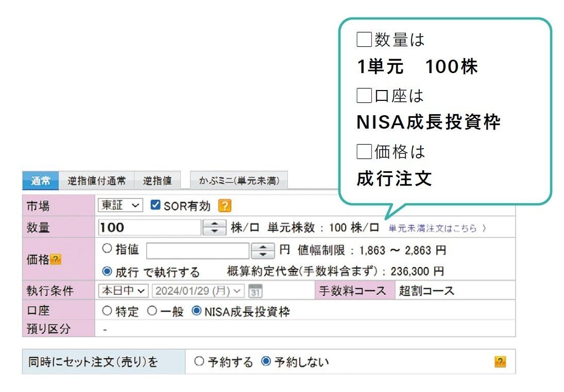Click the help icon next to SOR有効
The width and height of the screenshot is (564, 392).
pos(225,206)
